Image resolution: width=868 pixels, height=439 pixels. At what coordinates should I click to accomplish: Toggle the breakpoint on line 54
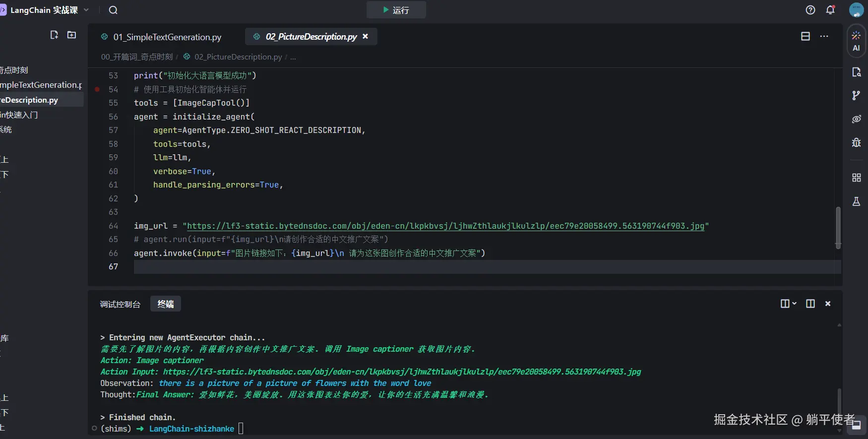(x=97, y=89)
